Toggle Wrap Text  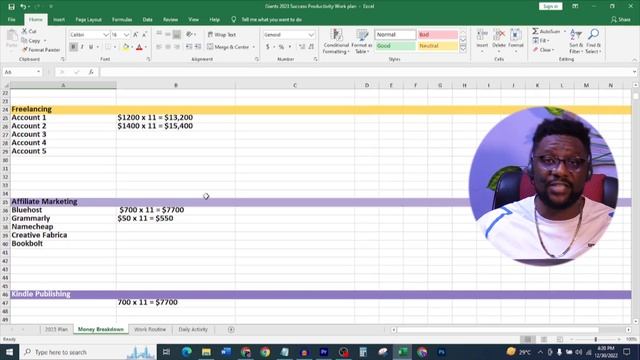pos(222,35)
